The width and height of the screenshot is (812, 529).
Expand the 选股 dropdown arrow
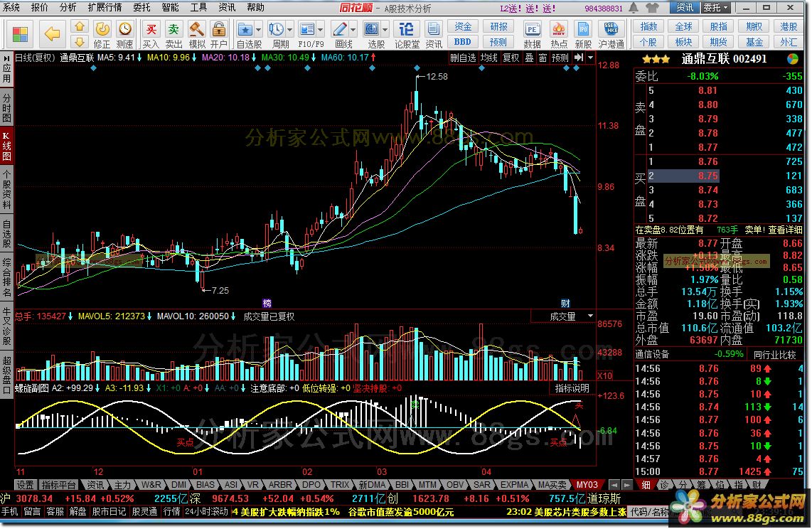tap(385, 29)
